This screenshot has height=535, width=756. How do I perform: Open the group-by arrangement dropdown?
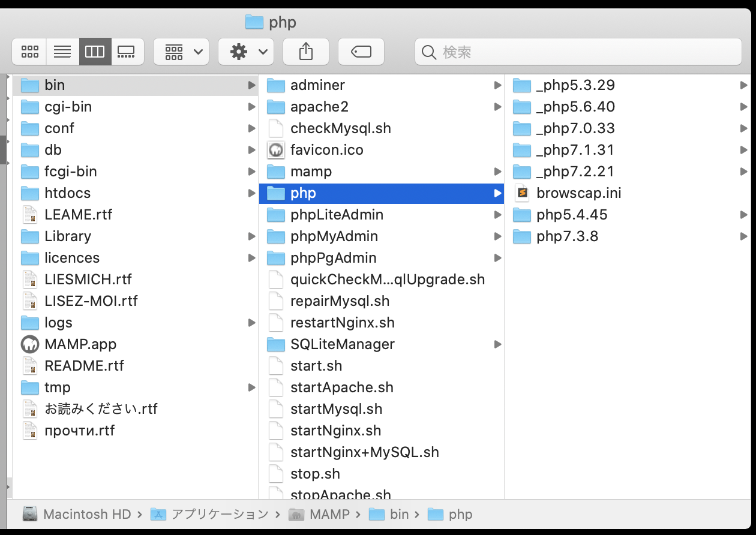point(181,52)
